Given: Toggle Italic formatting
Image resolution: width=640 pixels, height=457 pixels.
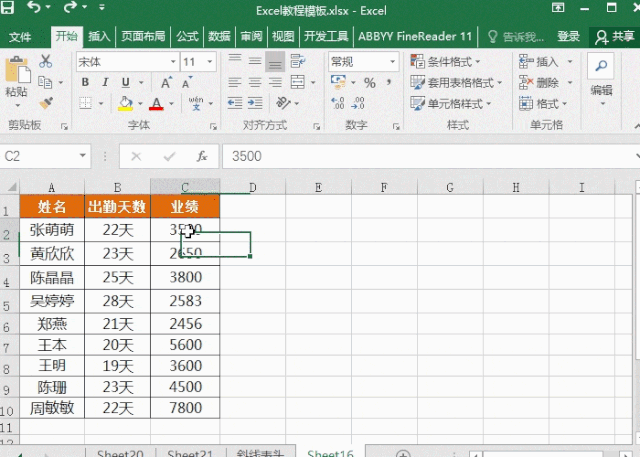Looking at the screenshot, I should [105, 82].
